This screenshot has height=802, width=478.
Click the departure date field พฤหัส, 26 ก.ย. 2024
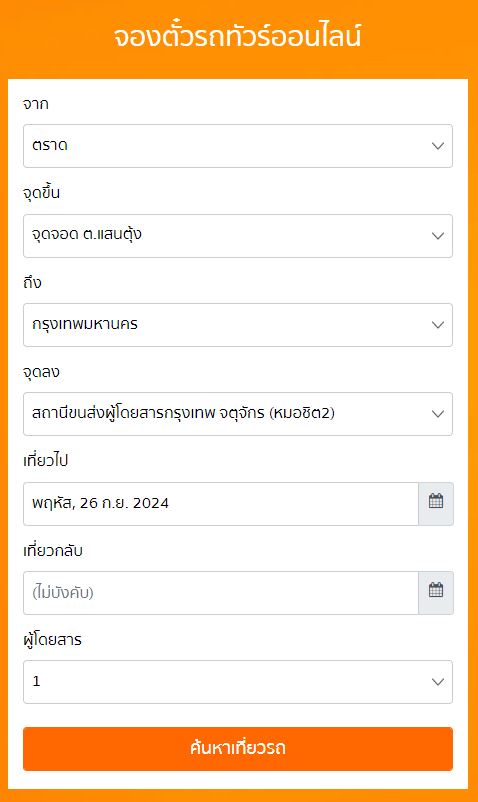pos(221,503)
